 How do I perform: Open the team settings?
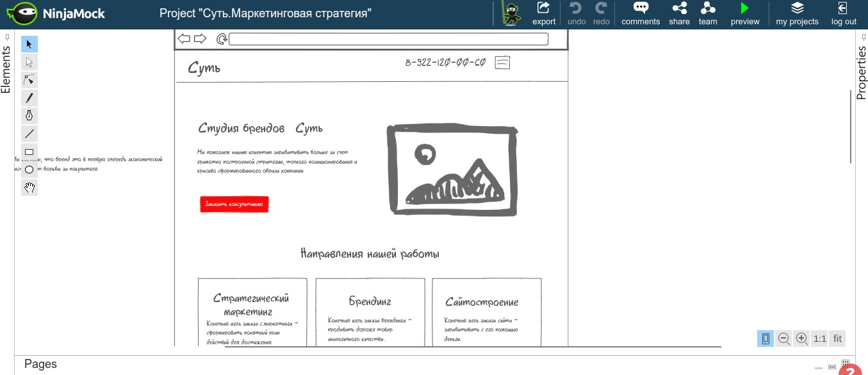[708, 13]
